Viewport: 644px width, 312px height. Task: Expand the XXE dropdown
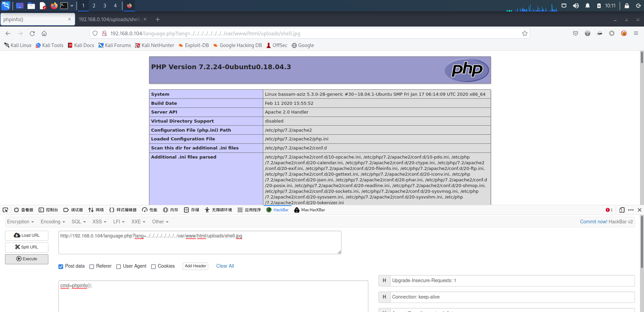click(138, 222)
